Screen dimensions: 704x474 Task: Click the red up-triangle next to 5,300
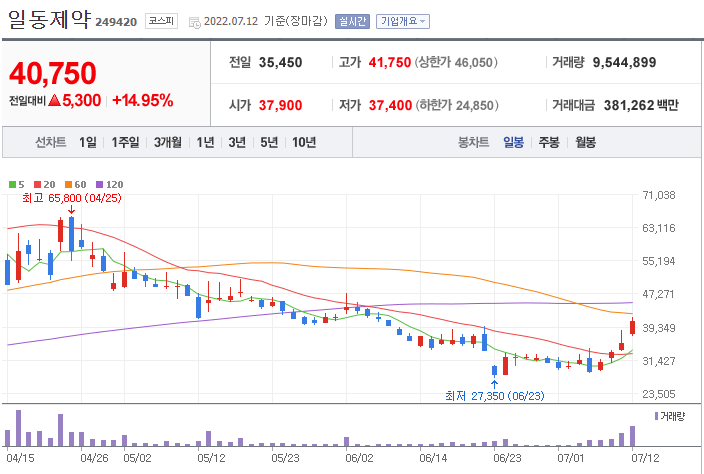coord(54,100)
